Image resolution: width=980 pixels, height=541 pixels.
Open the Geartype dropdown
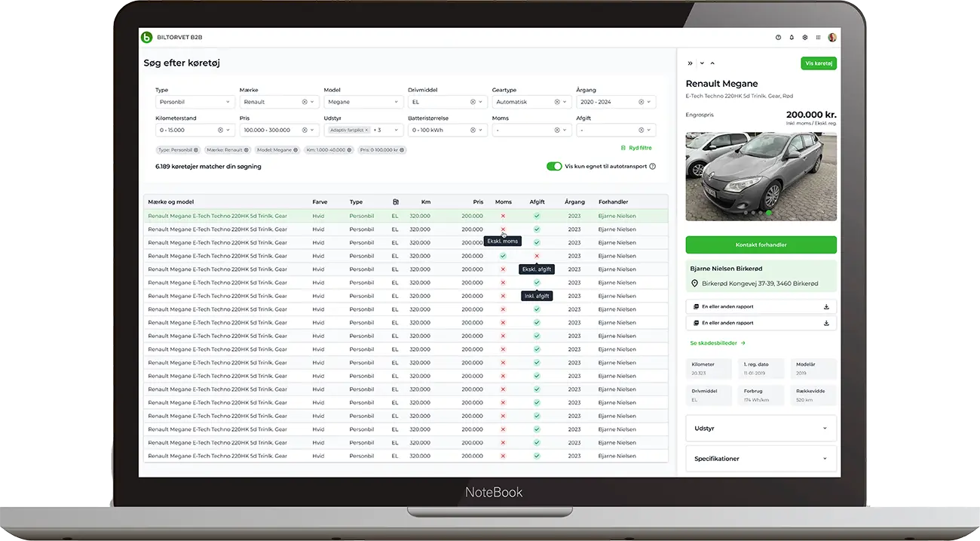(x=531, y=102)
